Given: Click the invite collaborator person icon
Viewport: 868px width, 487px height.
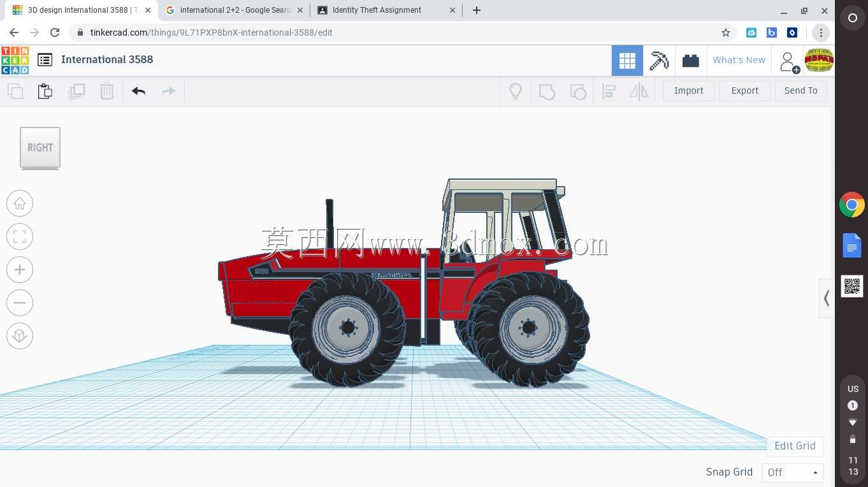Looking at the screenshot, I should pyautogui.click(x=789, y=62).
